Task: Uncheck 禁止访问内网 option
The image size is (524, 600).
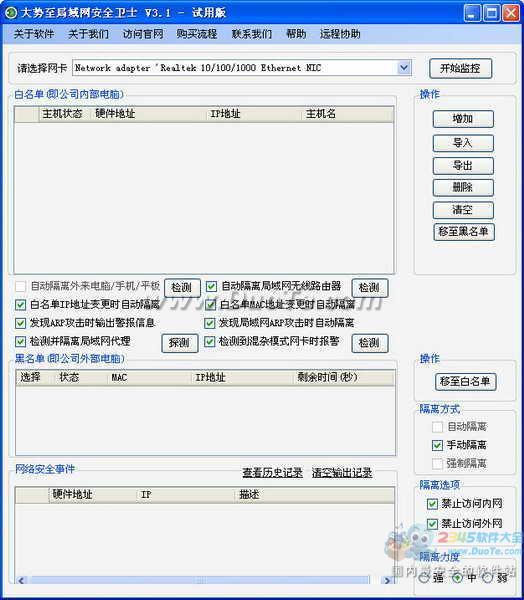Action: pos(432,504)
